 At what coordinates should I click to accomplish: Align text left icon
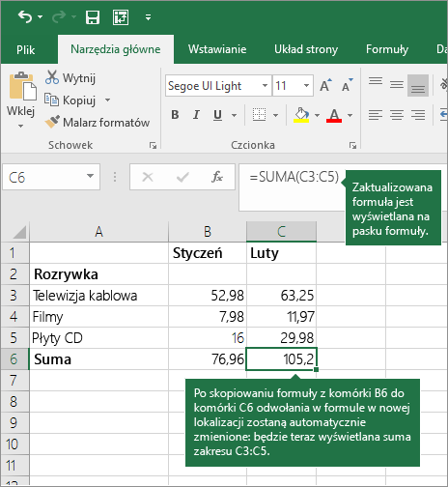point(376,115)
